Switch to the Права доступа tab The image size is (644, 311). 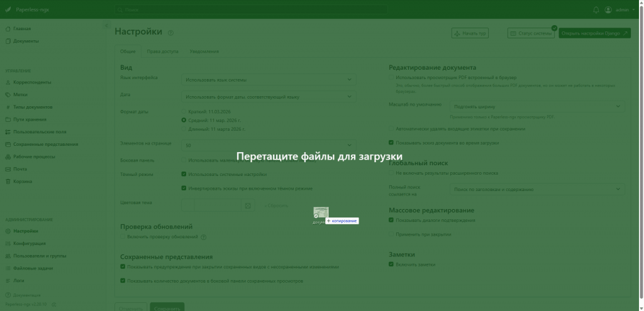(x=163, y=52)
